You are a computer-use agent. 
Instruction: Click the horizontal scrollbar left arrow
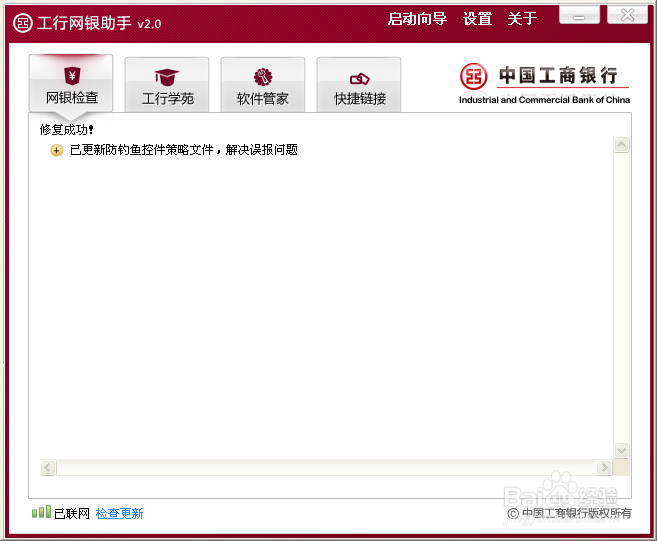tap(48, 467)
